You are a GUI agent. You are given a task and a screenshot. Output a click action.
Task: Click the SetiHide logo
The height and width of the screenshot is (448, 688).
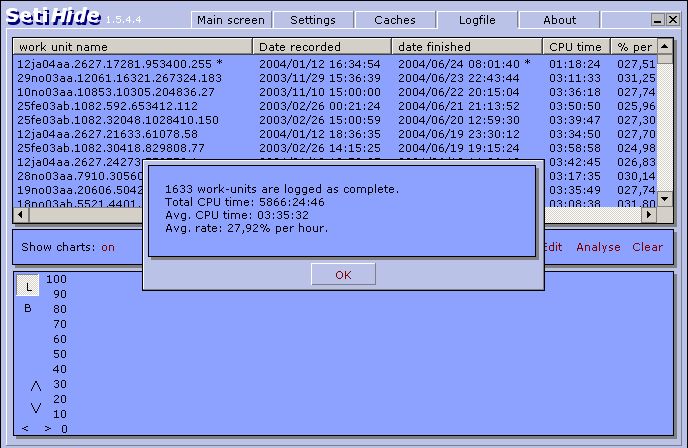pyautogui.click(x=54, y=17)
